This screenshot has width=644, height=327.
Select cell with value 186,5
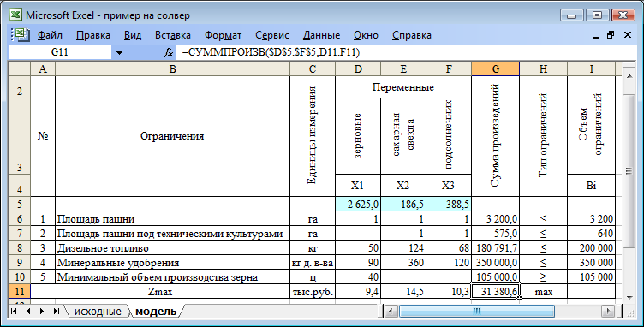click(x=403, y=204)
